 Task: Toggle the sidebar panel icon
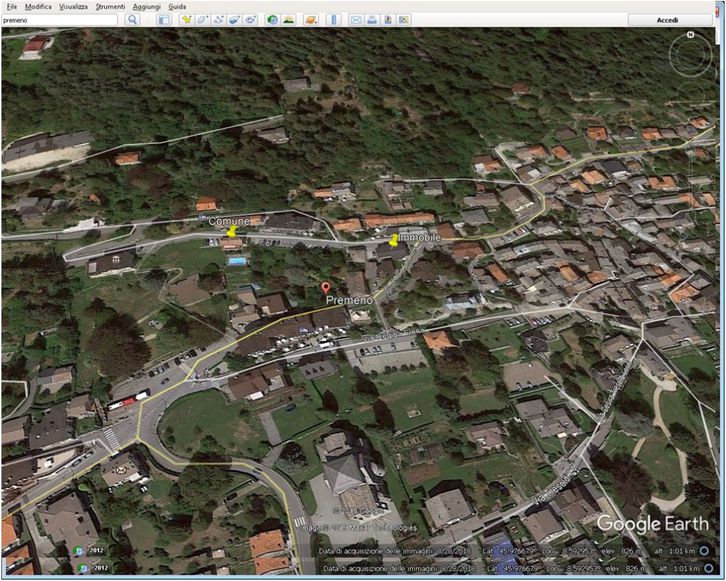[163, 20]
